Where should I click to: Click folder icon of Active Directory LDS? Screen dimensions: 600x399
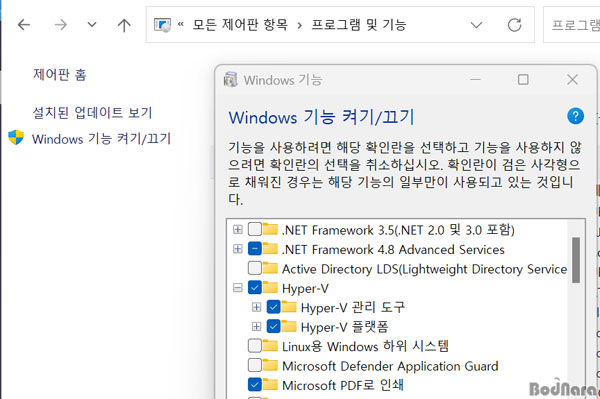pos(270,267)
